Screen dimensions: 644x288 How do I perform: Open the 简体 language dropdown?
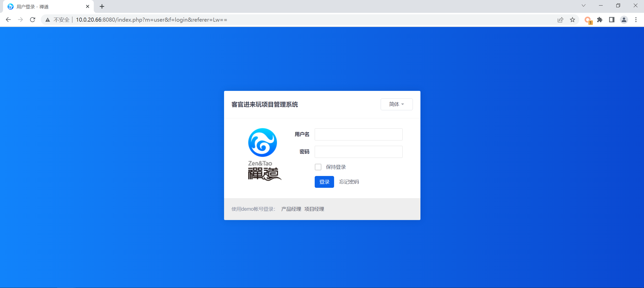point(397,104)
